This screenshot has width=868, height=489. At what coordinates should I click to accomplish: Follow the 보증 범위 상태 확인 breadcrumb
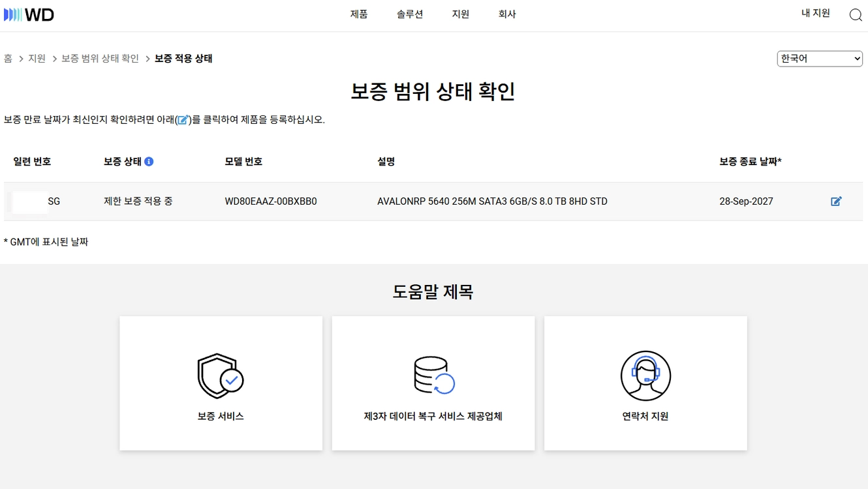tap(100, 59)
